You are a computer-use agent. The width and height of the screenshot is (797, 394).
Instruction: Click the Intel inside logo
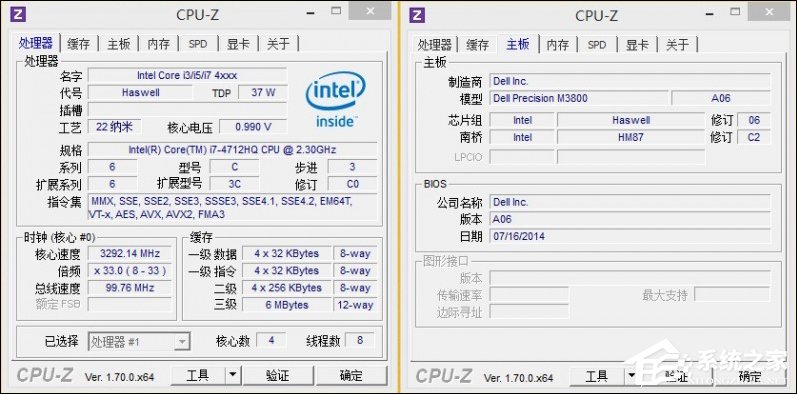[335, 100]
